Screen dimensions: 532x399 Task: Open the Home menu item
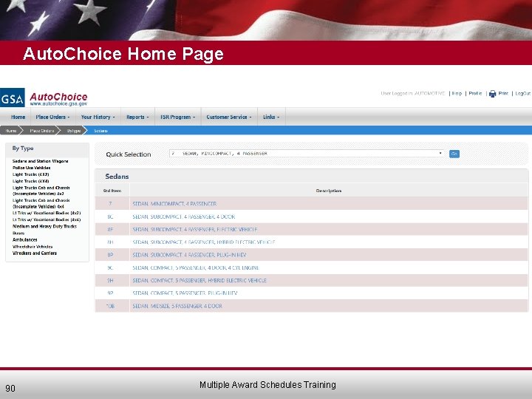tap(18, 117)
